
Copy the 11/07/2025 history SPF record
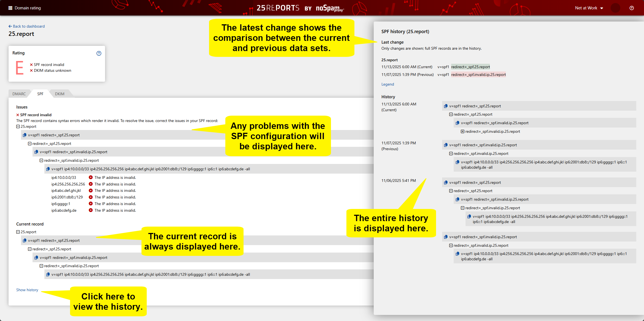point(446,145)
